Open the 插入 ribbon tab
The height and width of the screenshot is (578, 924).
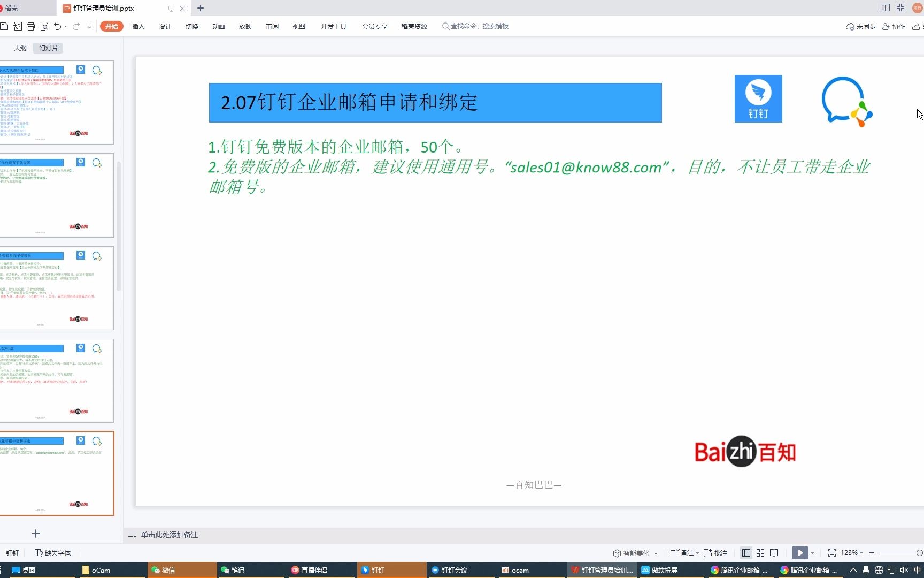point(138,26)
